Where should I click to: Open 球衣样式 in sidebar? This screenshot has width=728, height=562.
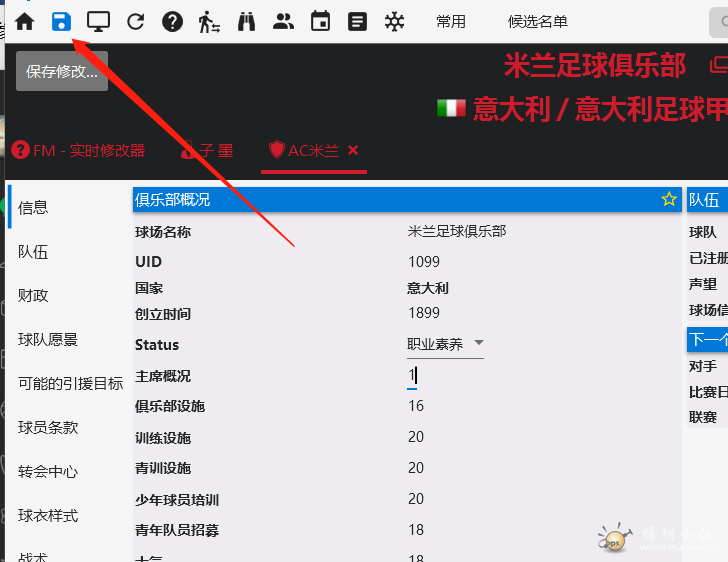[x=48, y=516]
